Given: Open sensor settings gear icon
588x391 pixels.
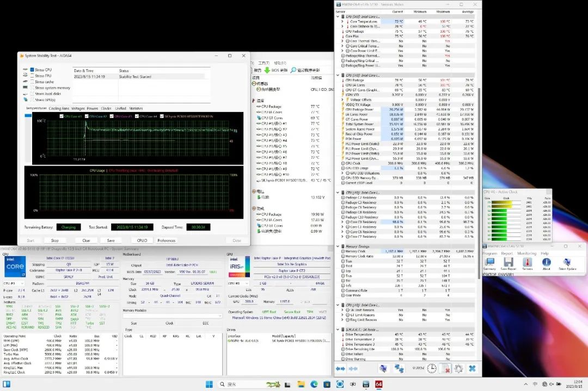Looking at the screenshot, I should (458, 369).
